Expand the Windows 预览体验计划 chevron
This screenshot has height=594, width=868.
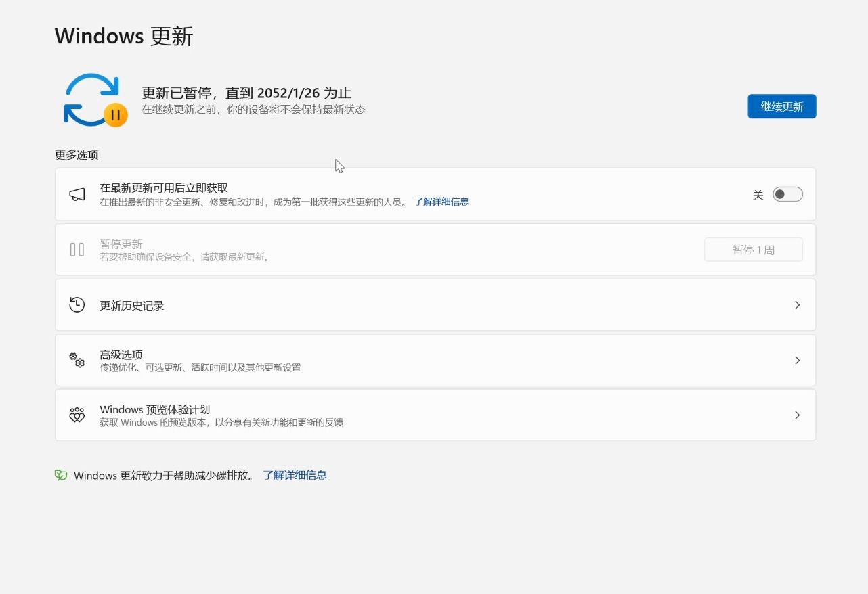pyautogui.click(x=797, y=415)
